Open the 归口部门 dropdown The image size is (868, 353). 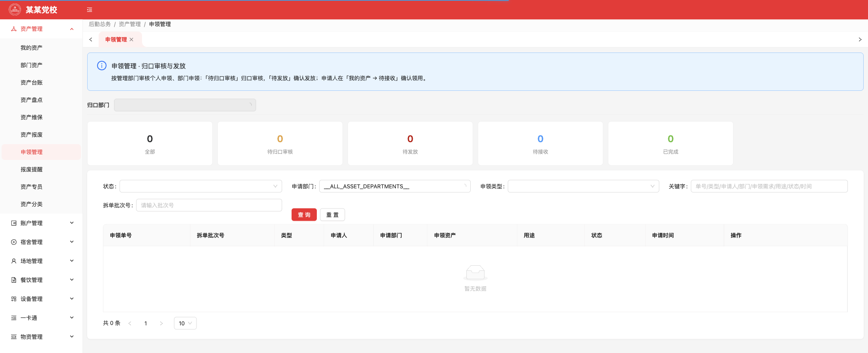point(185,105)
